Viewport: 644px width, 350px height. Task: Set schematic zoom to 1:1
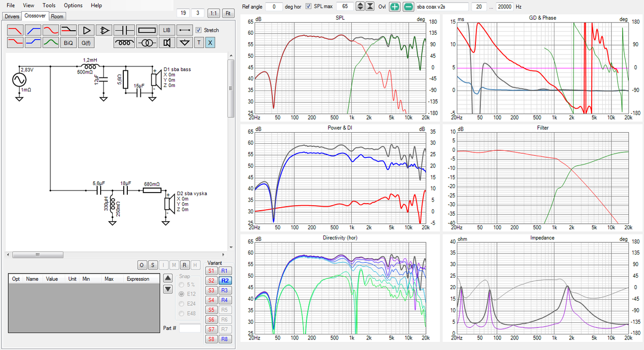click(214, 13)
